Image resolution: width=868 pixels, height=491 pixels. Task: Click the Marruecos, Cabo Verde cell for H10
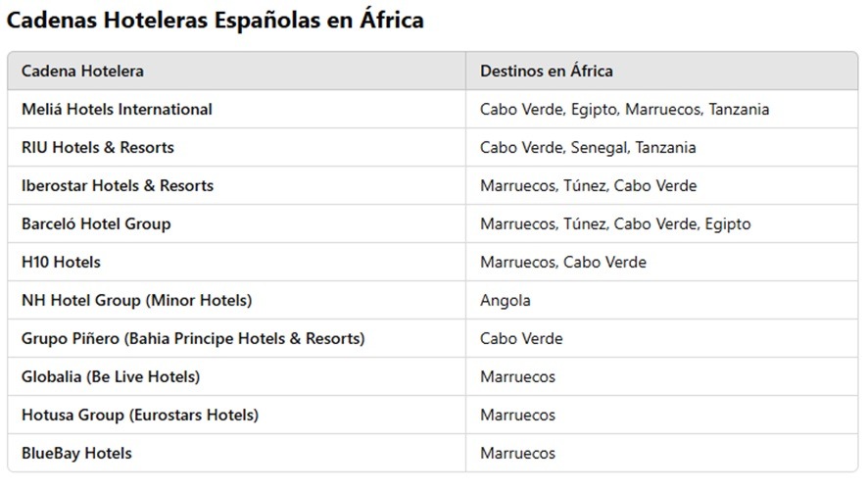[x=661, y=262]
